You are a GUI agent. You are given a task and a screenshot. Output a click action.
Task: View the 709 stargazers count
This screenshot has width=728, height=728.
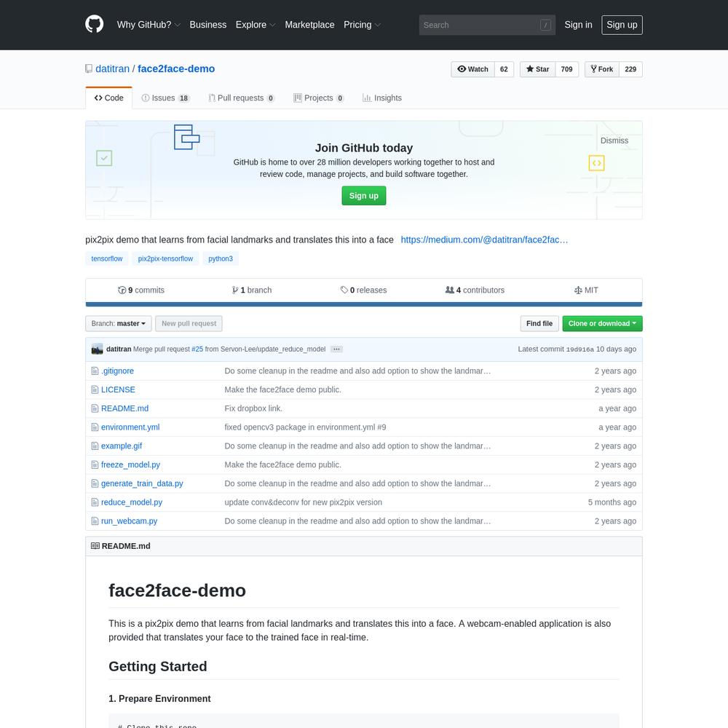coord(567,69)
